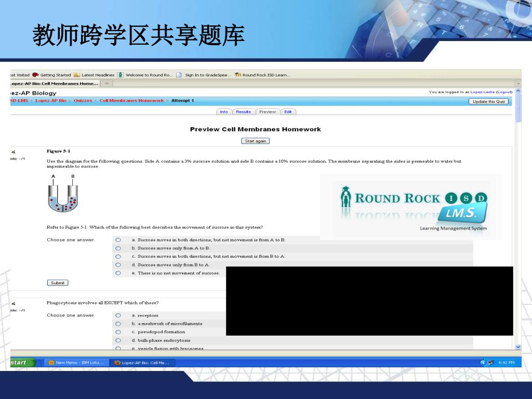The image size is (532, 399).
Task: Open the Edit tab
Action: point(288,112)
